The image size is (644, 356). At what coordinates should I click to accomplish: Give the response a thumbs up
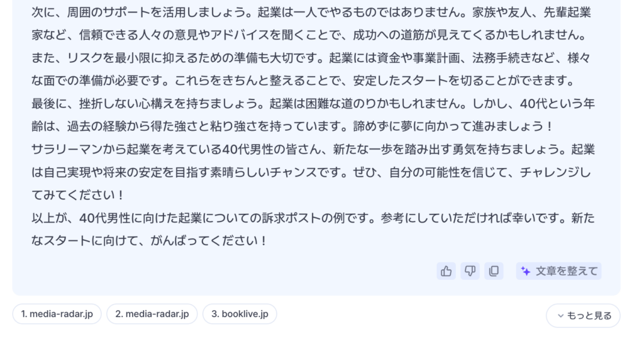pos(446,271)
